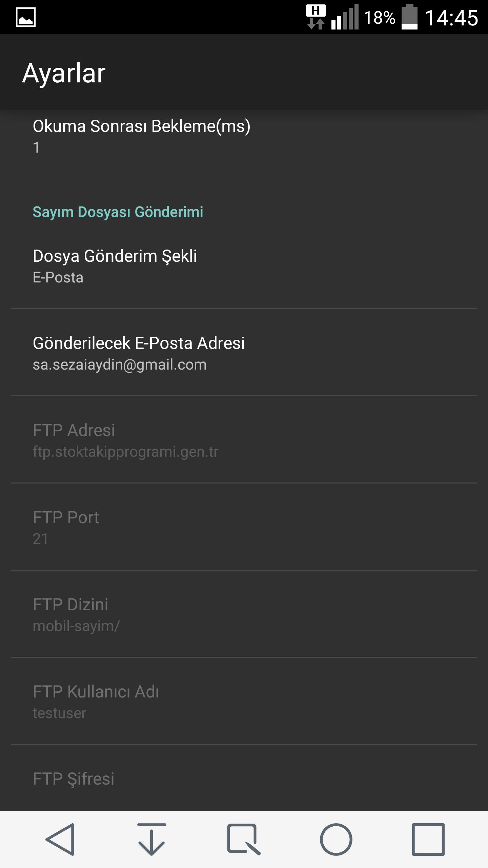Screen dimensions: 488x868
Task: Tap the signal strength icon
Action: point(345,17)
